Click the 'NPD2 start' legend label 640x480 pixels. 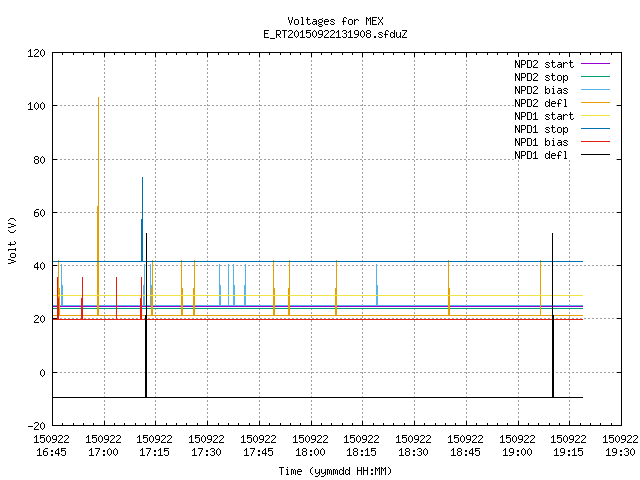(x=544, y=64)
